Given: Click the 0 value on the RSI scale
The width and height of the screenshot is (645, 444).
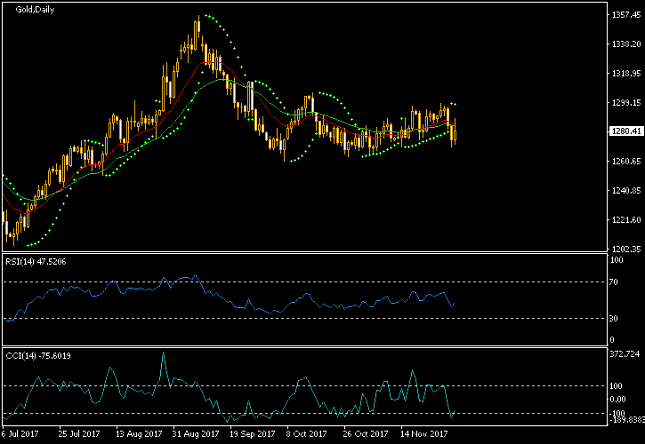Looking at the screenshot, I should 612,340.
